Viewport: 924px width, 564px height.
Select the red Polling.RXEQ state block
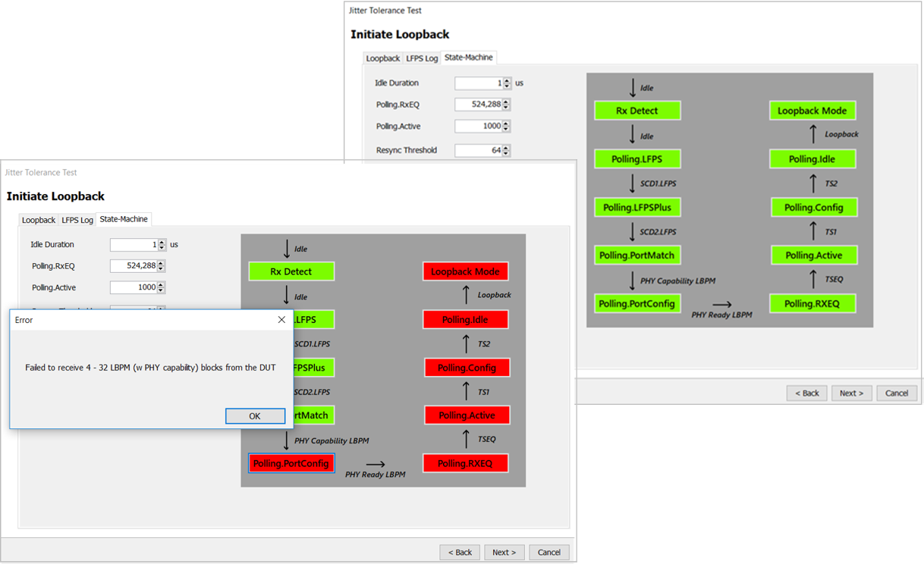[x=465, y=463]
